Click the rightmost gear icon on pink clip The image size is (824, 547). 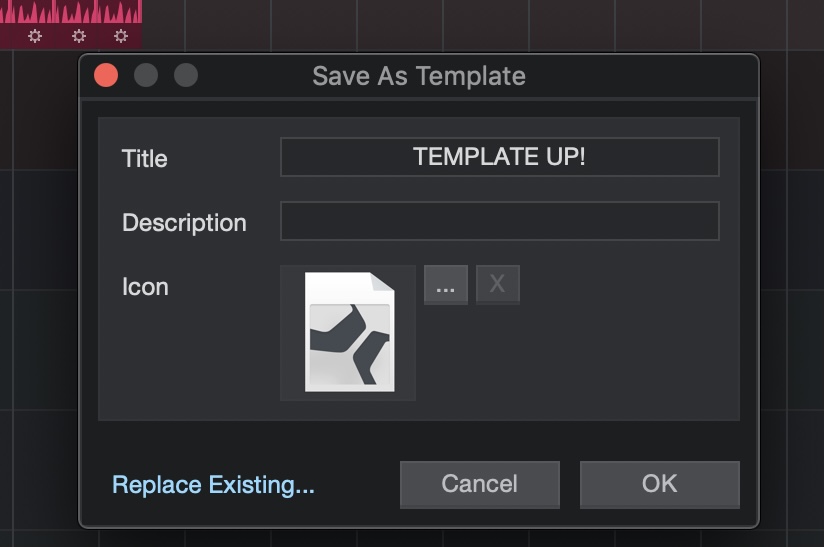point(121,36)
